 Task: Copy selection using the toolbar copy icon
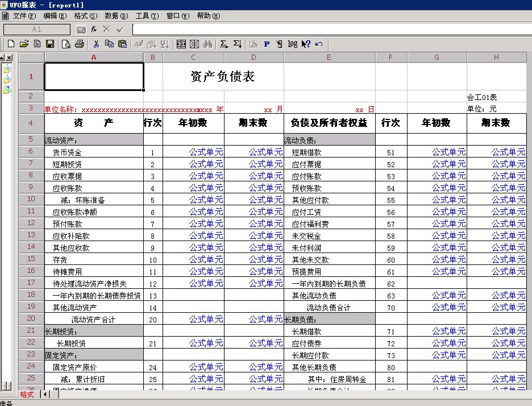[x=109, y=44]
